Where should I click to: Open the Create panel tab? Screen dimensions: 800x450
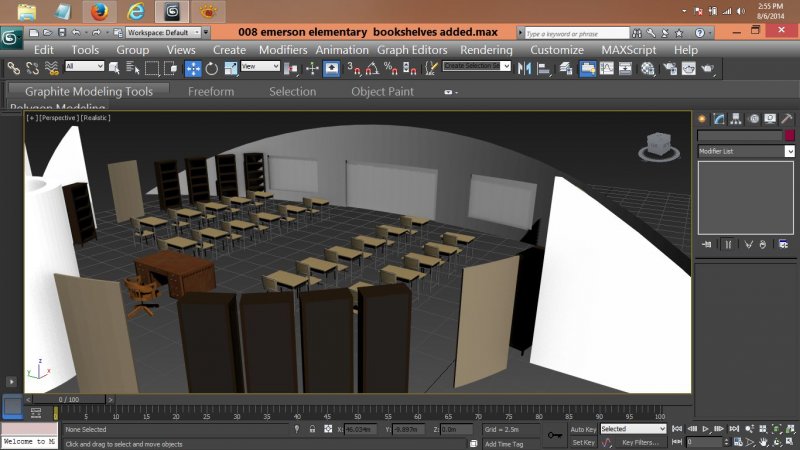(x=703, y=119)
